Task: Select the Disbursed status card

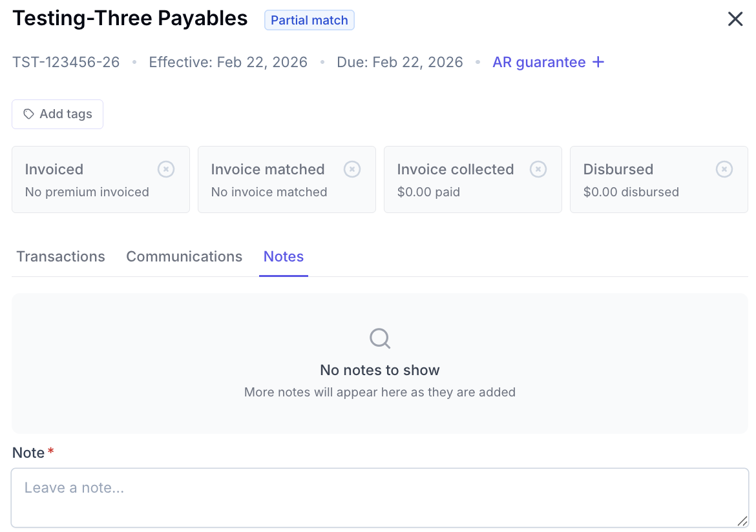Action: pos(659,179)
